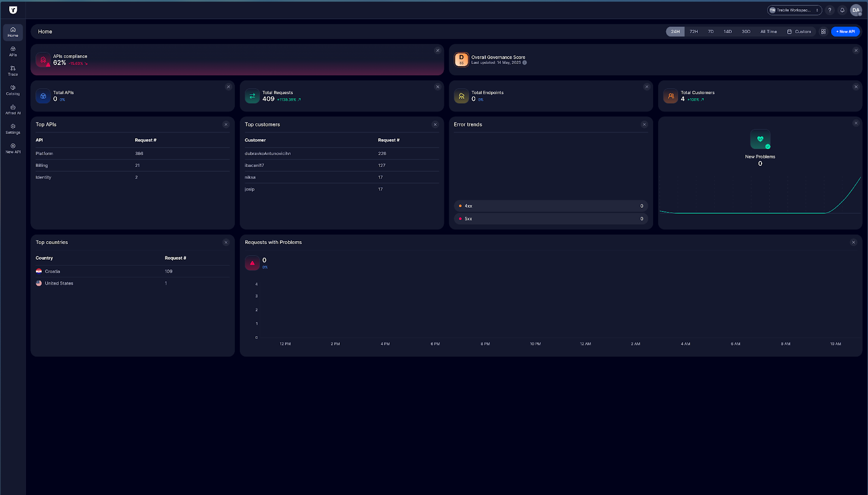Launch Alfred AI from the sidebar

coord(13,110)
